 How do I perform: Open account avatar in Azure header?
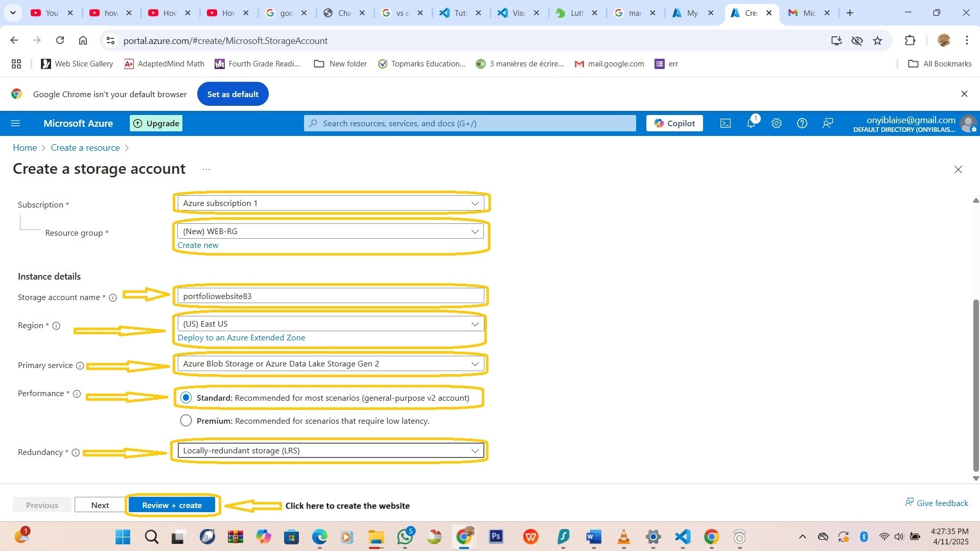(x=968, y=124)
